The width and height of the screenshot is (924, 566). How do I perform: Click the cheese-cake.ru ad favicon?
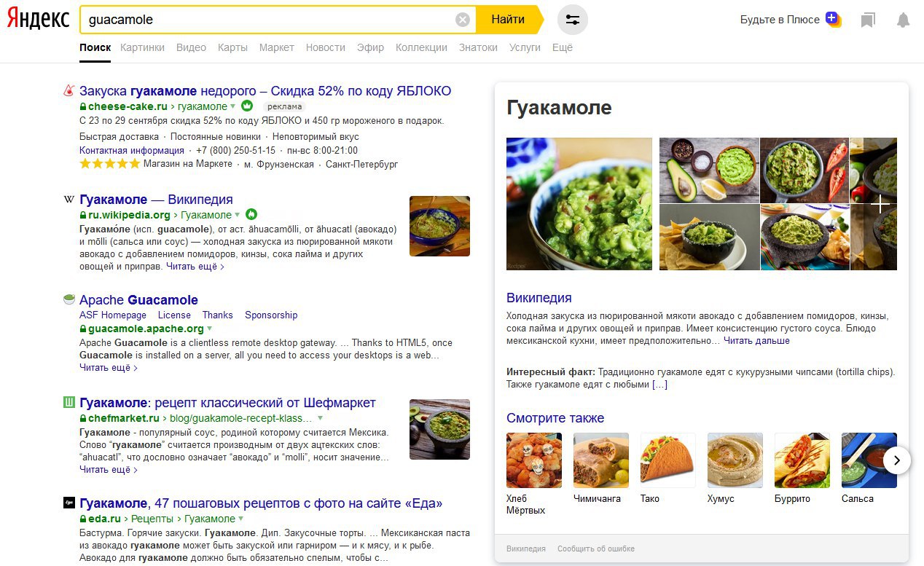69,91
